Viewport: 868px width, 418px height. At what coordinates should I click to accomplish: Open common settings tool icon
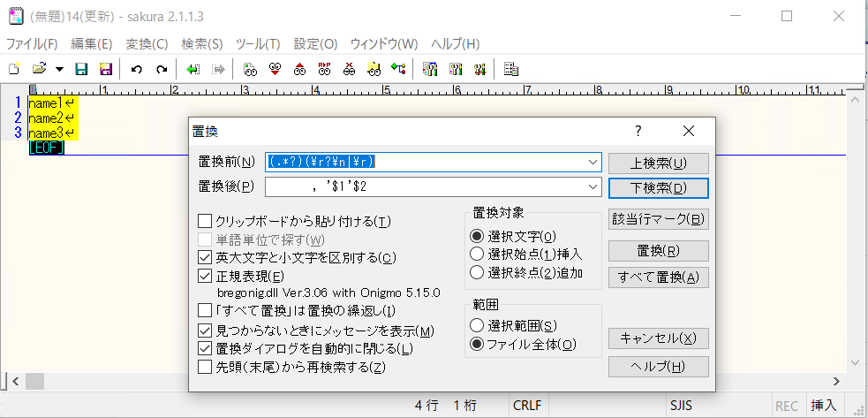click(x=480, y=69)
